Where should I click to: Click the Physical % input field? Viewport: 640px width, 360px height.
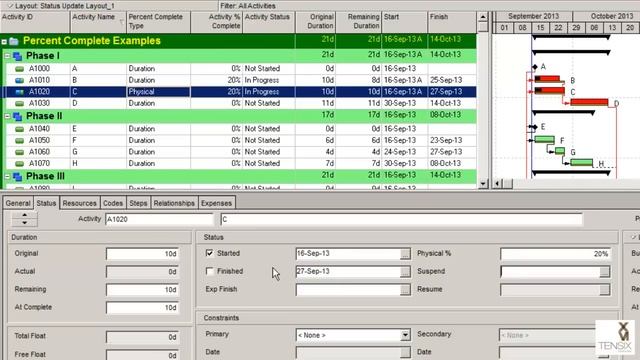click(555, 254)
